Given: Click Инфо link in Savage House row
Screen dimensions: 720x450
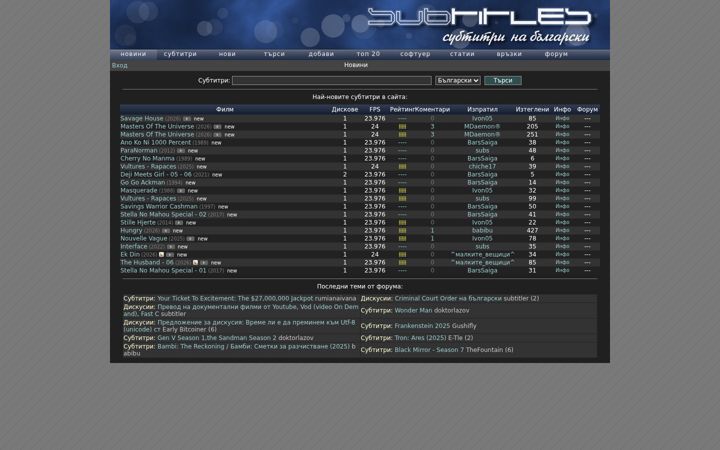Looking at the screenshot, I should [x=562, y=118].
